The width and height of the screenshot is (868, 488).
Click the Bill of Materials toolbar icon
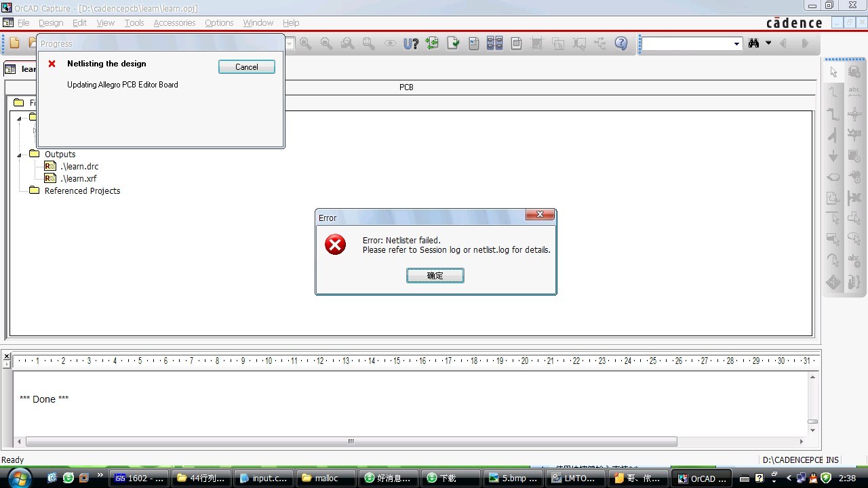(516, 43)
